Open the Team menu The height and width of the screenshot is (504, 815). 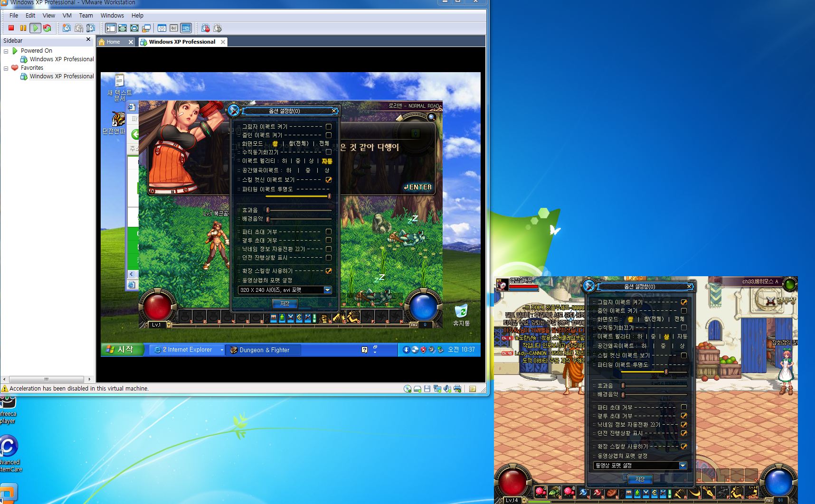pos(86,15)
